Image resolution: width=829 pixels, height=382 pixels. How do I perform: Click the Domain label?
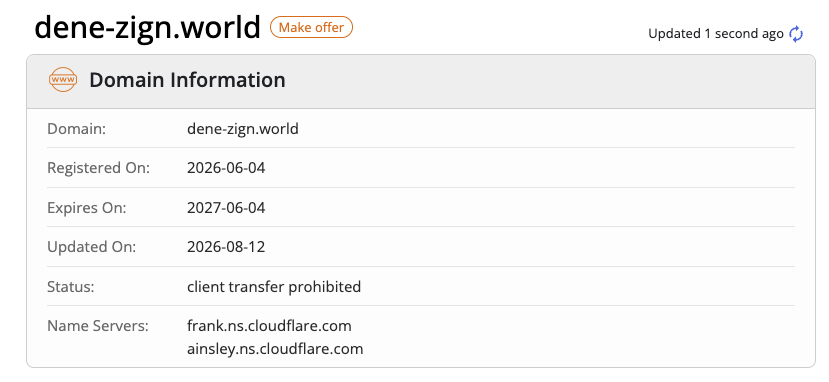pyautogui.click(x=77, y=128)
